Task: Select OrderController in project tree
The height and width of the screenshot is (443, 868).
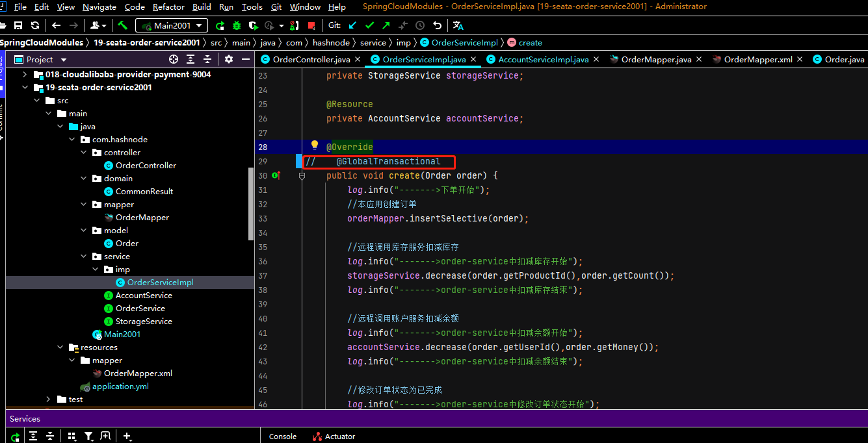Action: click(146, 166)
